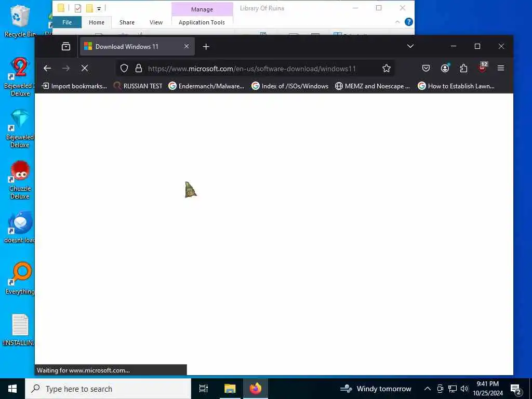532x399 pixels.
Task: Open Firefox taskbar icon
Action: (256, 389)
